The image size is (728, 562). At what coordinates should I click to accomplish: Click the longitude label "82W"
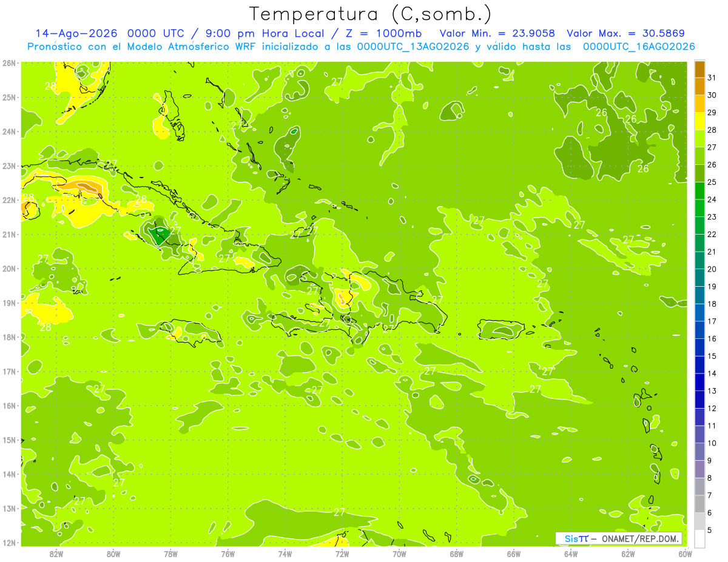tap(56, 553)
